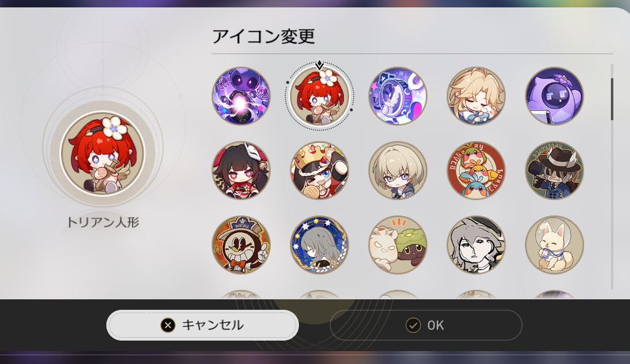Pick the white fox with space helmet avatar
Image resolution: width=630 pixels, height=364 pixels.
click(554, 245)
